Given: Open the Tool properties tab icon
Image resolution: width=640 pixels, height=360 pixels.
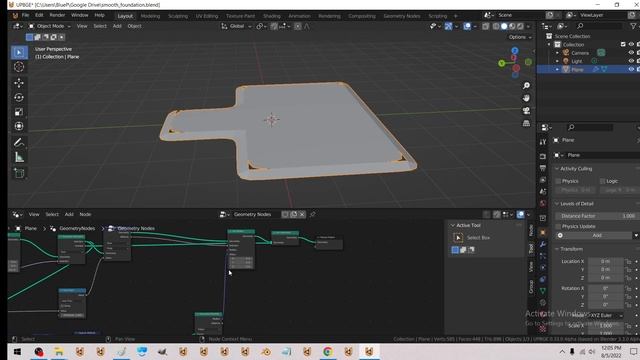Looking at the screenshot, I should pyautogui.click(x=542, y=142).
